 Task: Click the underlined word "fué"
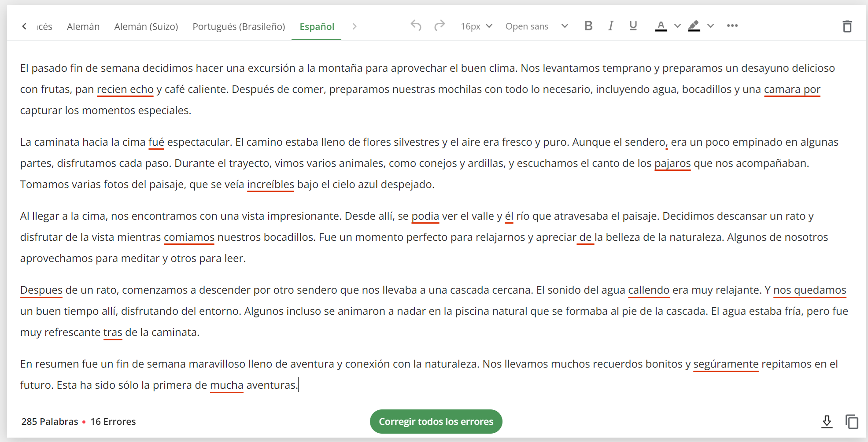coord(156,142)
